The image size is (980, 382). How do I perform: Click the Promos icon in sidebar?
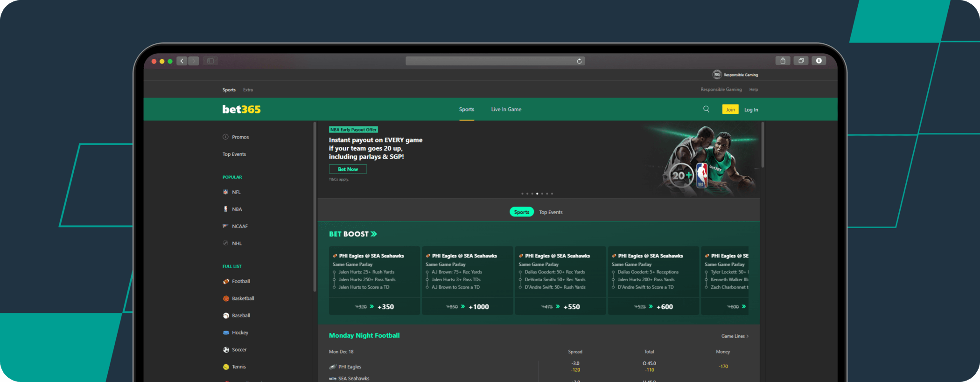pos(225,137)
